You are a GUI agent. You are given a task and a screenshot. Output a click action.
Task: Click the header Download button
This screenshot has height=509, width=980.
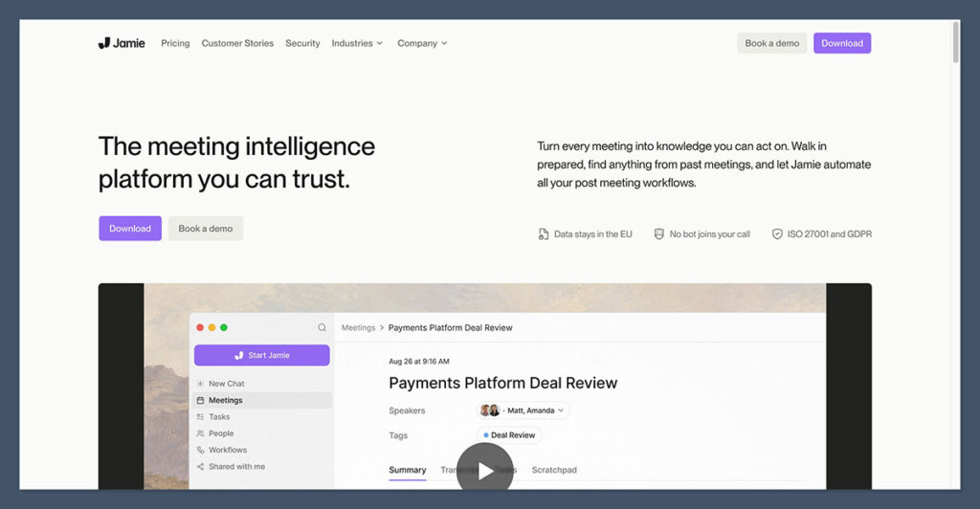coord(842,43)
